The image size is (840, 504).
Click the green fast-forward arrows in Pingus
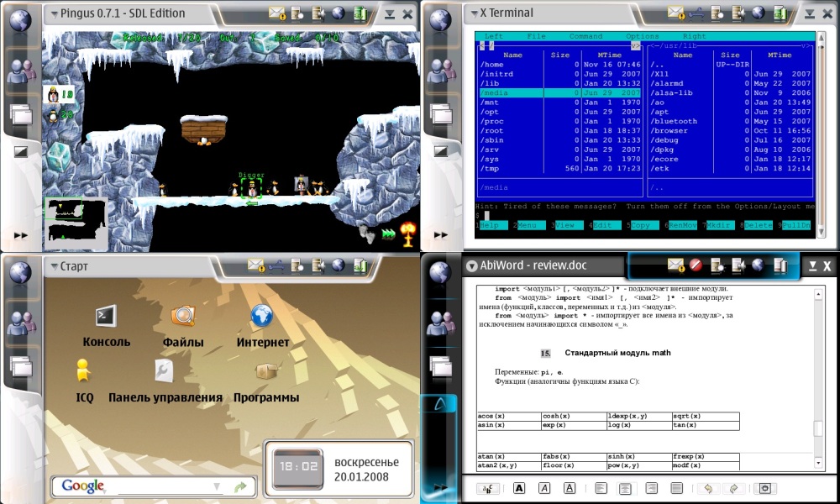point(388,234)
